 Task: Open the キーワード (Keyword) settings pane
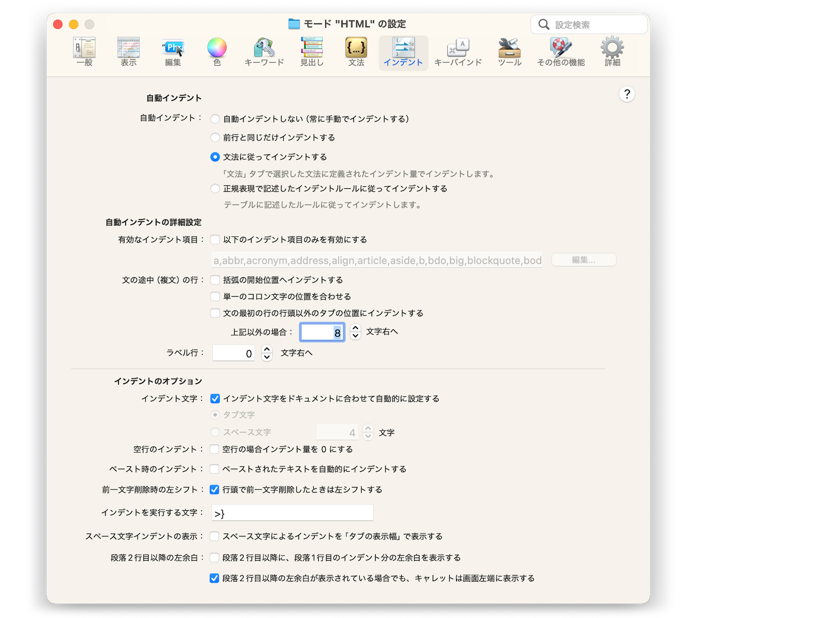pyautogui.click(x=264, y=51)
